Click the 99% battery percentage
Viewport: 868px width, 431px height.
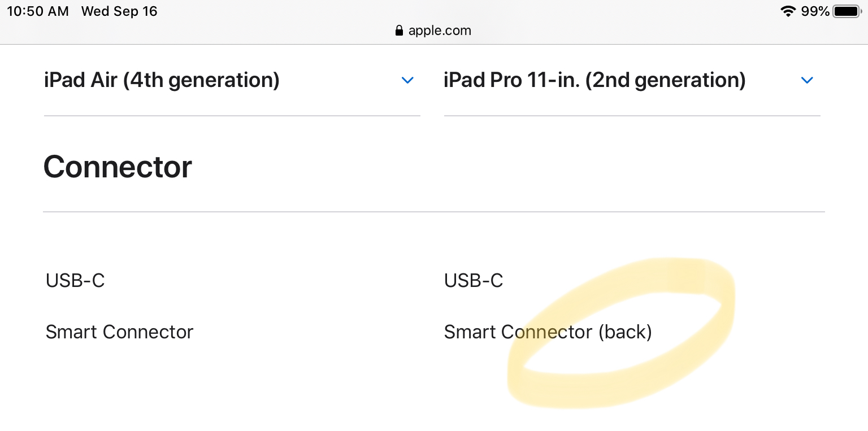point(815,11)
